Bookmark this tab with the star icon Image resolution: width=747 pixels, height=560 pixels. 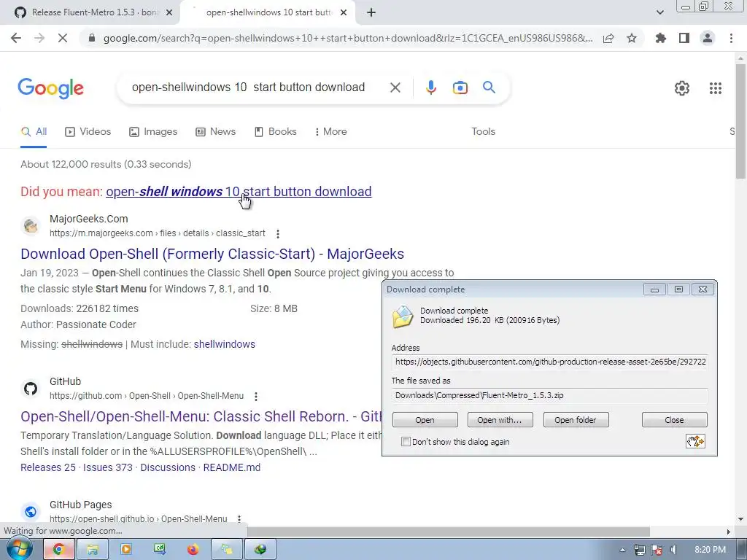[x=632, y=38]
